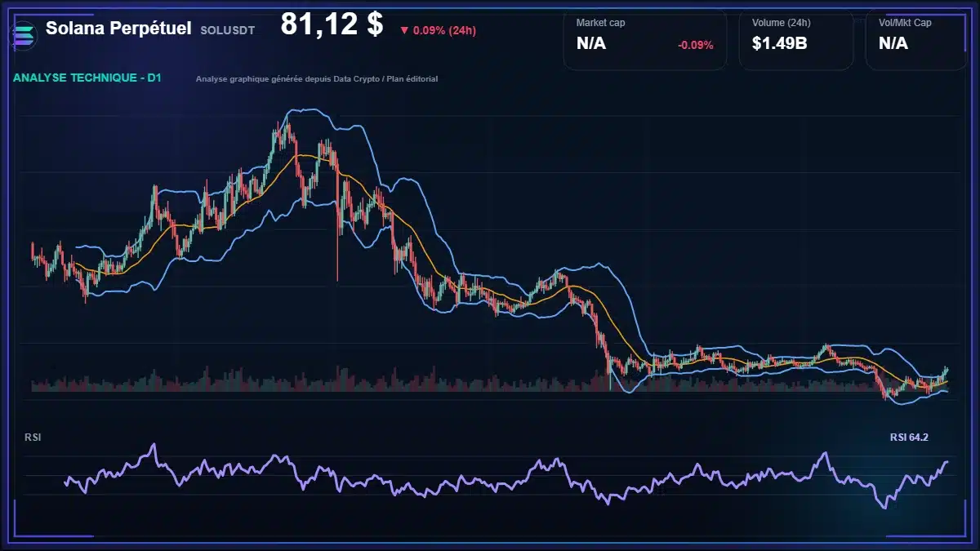
Task: Click the RSI panel label
Action: point(33,438)
